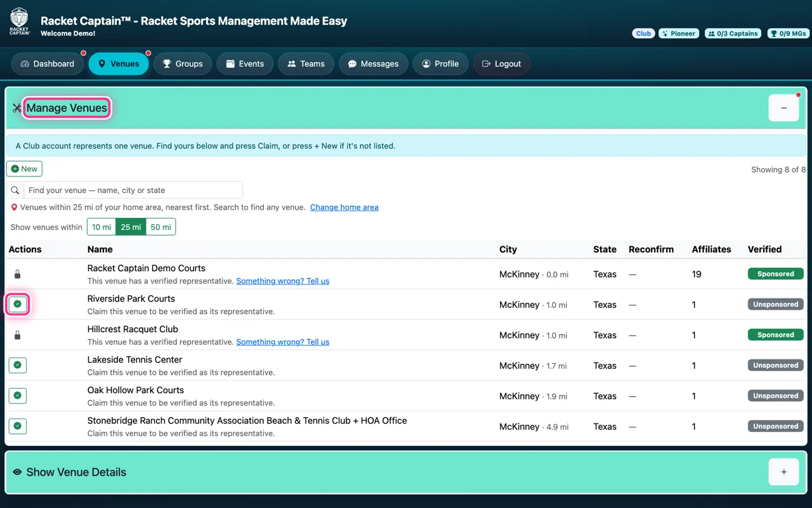Click the Logout button

pos(502,63)
